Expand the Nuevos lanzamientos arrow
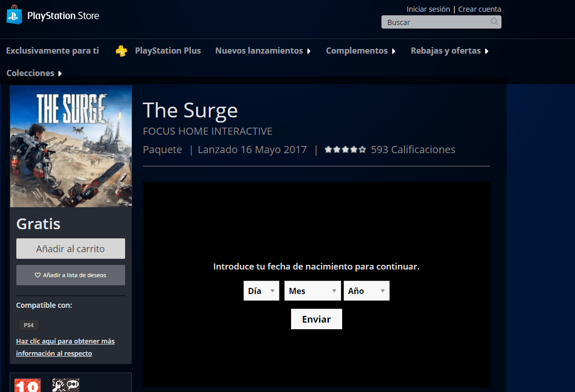 tap(309, 51)
